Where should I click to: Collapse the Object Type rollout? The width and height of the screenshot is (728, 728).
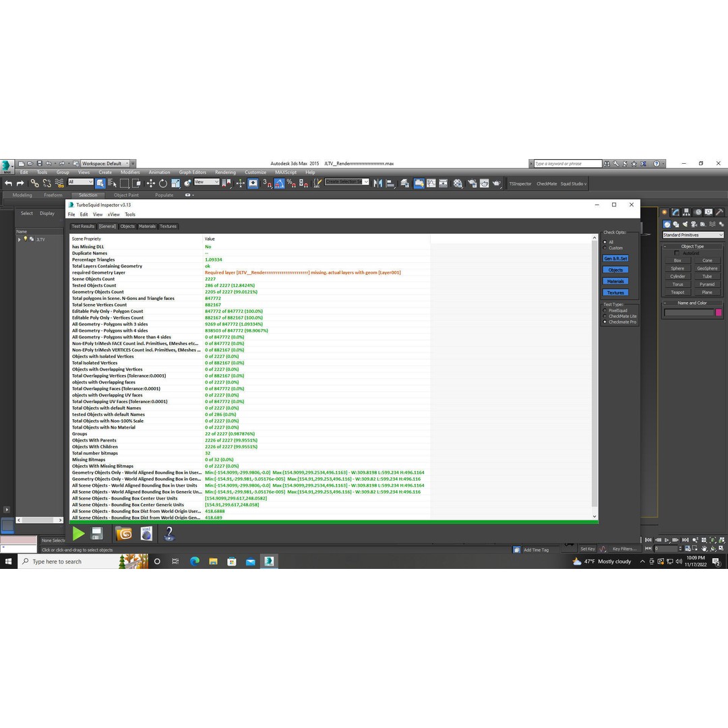[692, 247]
